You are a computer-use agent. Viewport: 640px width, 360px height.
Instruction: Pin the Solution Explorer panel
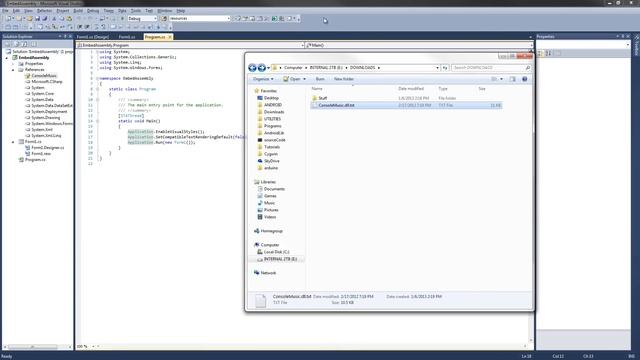65,36
